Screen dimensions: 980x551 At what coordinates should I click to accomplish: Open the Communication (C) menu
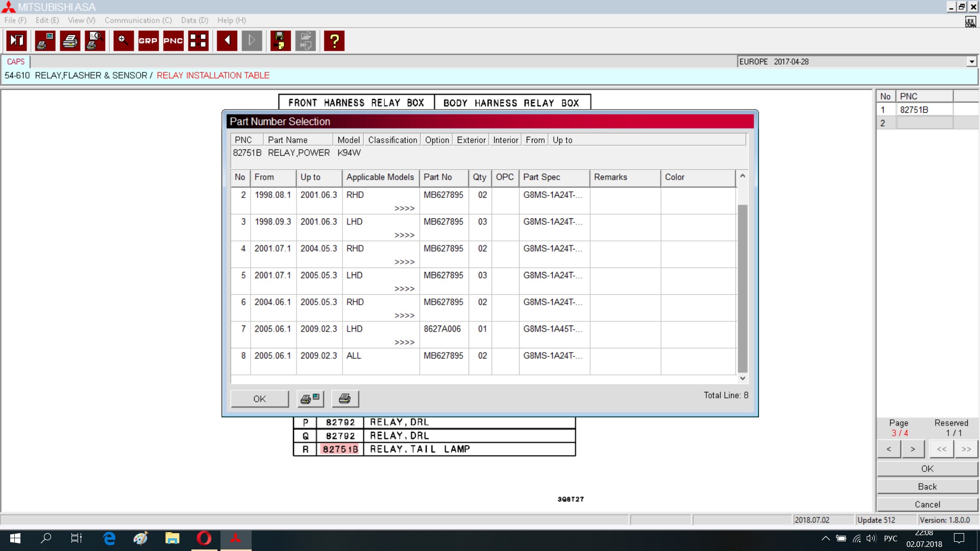138,20
